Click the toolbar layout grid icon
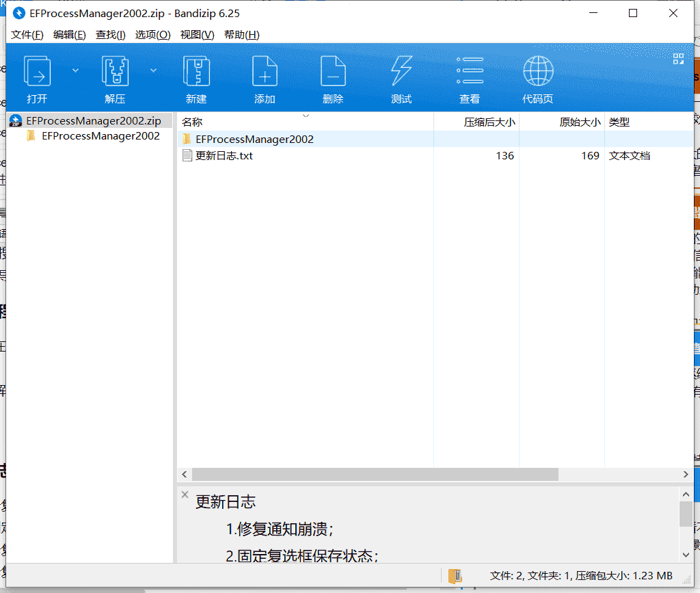Viewport: 700px width, 593px height. 678,59
